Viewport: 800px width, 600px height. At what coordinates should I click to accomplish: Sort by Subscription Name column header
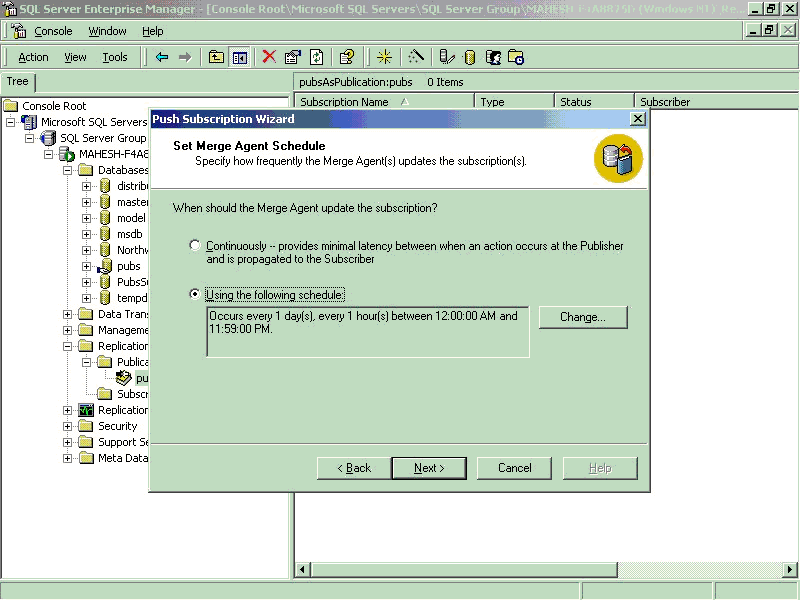[384, 102]
